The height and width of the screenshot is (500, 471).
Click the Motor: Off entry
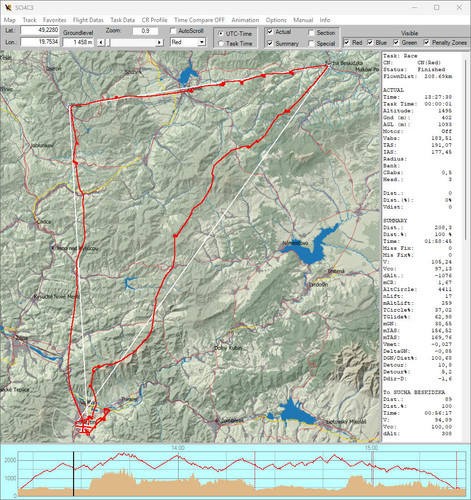pyautogui.click(x=417, y=131)
